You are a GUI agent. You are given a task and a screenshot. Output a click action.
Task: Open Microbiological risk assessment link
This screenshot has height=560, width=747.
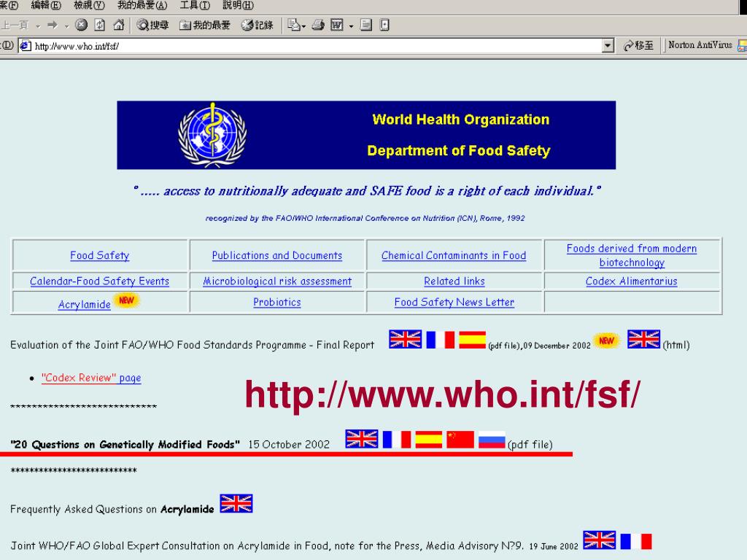(277, 281)
